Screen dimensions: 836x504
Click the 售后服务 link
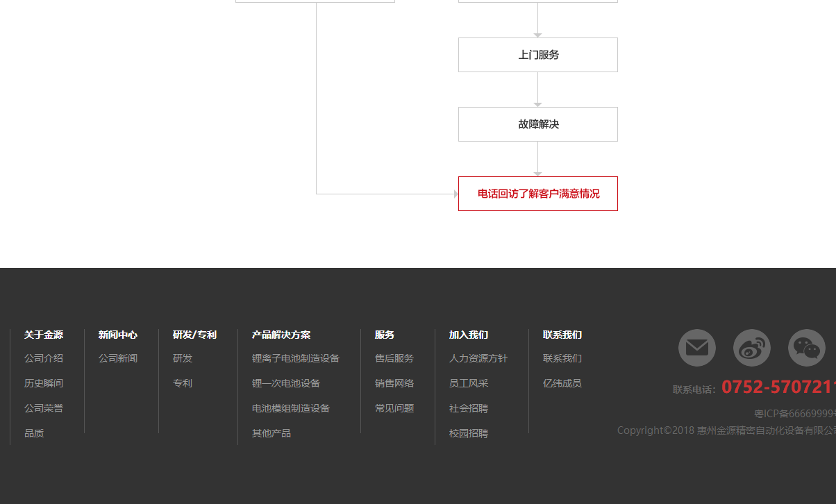click(x=394, y=358)
